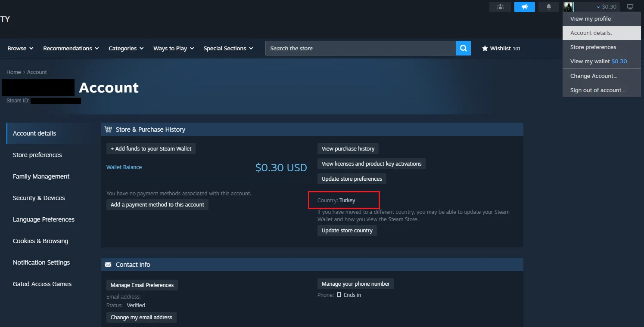Select View my profile menu entry
This screenshot has width=644, height=327.
(590, 19)
